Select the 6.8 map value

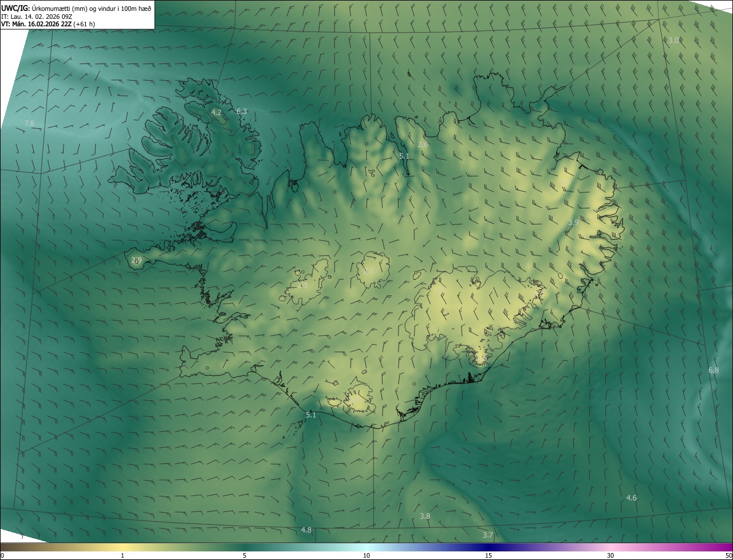(x=714, y=370)
